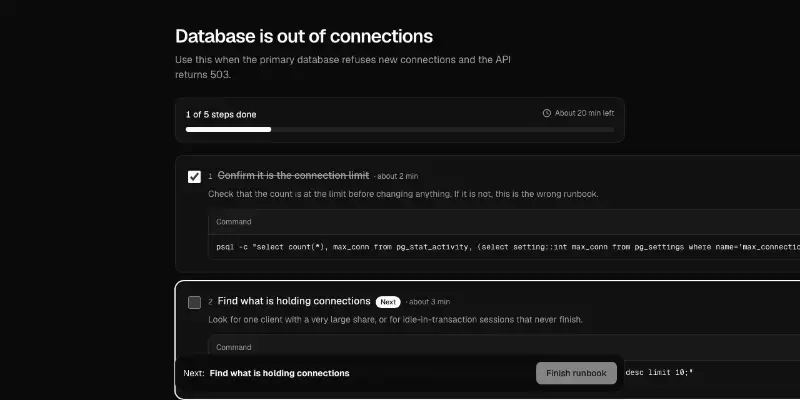This screenshot has width=800, height=400.
Task: Click the 'Command' header of step 1 block
Action: click(x=234, y=222)
